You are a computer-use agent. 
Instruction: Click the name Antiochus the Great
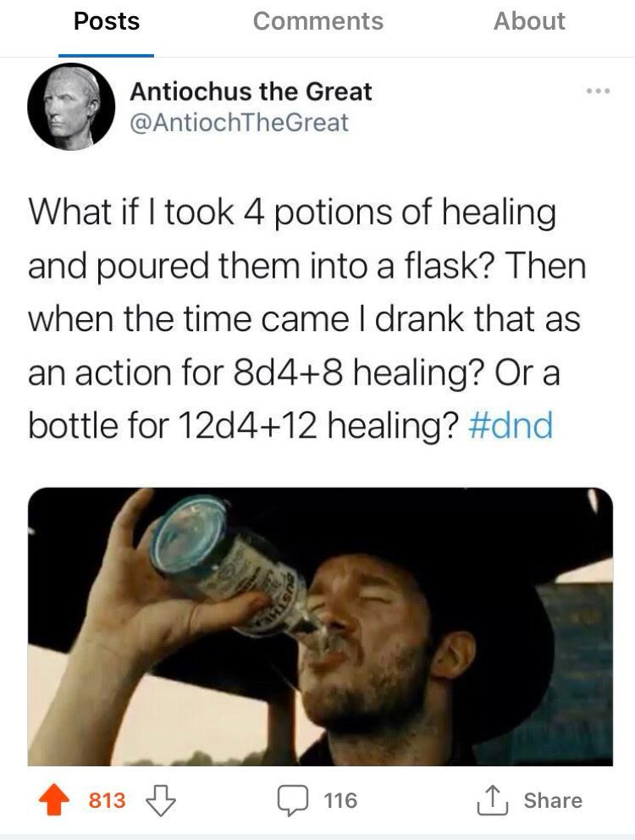tap(250, 92)
